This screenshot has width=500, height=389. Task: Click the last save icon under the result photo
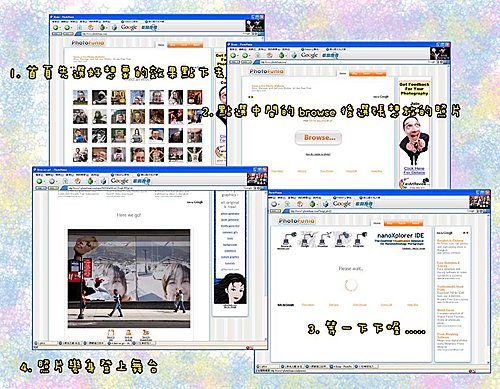[146, 334]
